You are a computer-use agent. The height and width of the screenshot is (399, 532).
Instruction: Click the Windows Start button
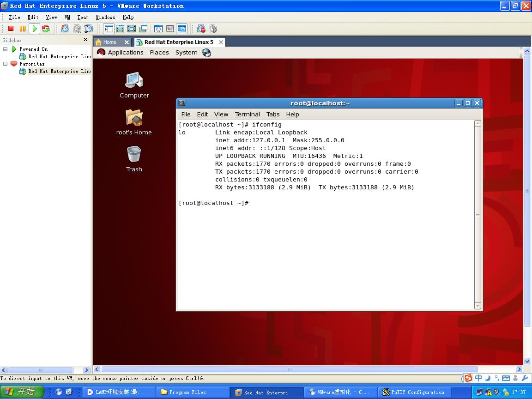click(22, 392)
